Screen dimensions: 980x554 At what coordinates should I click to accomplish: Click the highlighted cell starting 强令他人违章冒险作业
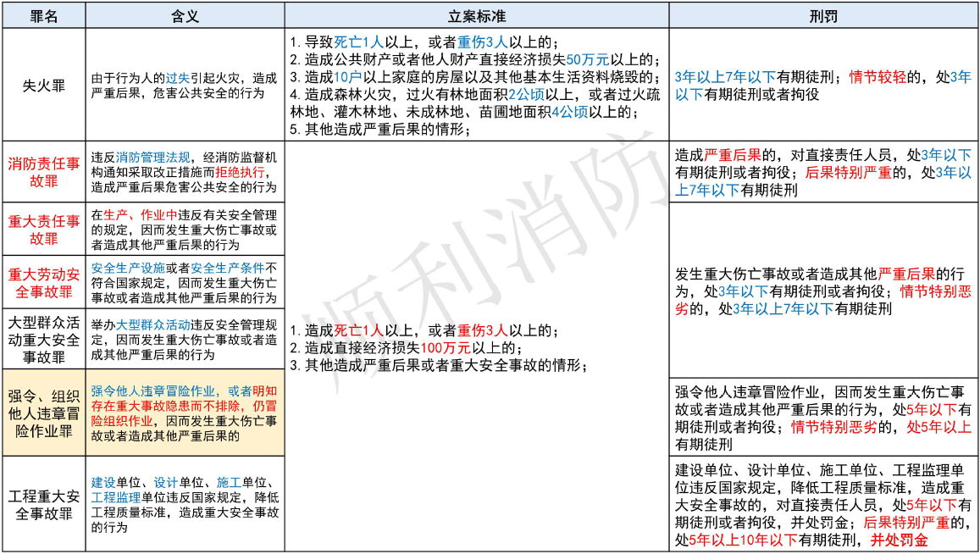point(185,413)
